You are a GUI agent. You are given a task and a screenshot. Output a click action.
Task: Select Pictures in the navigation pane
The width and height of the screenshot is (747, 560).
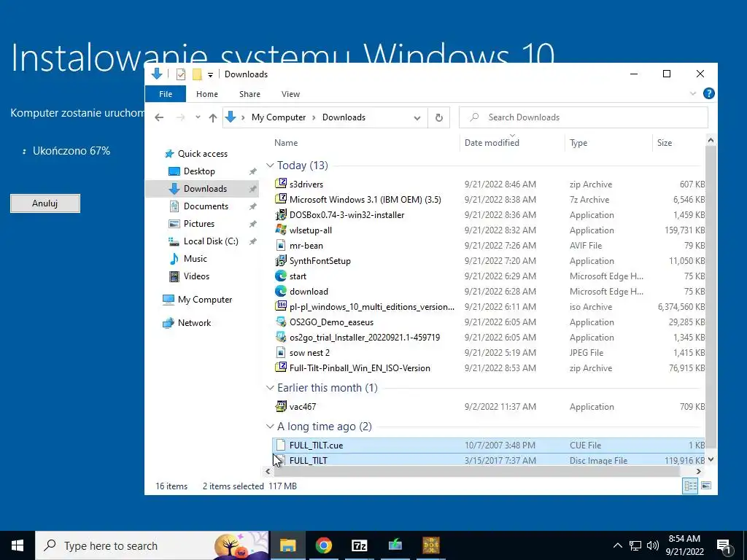tap(198, 223)
